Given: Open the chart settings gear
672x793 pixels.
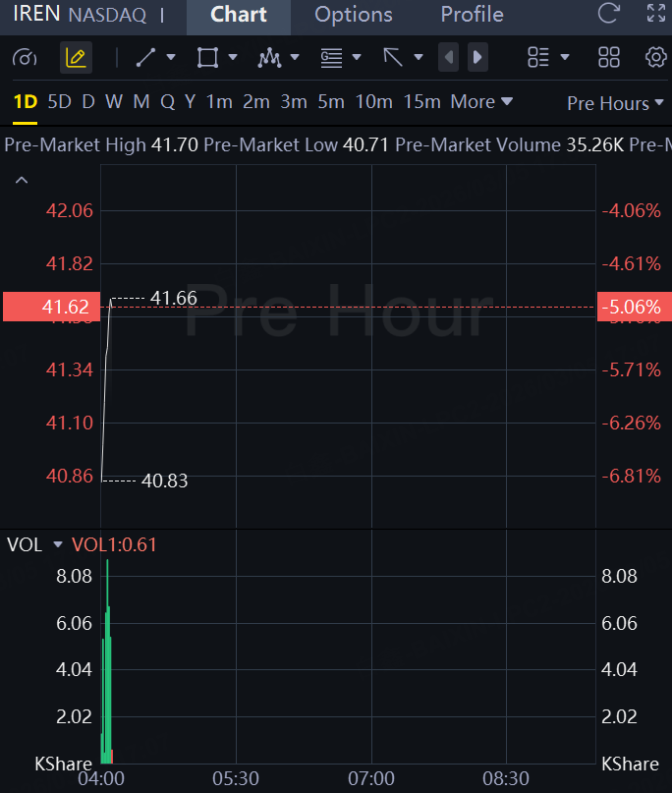Looking at the screenshot, I should (x=656, y=57).
